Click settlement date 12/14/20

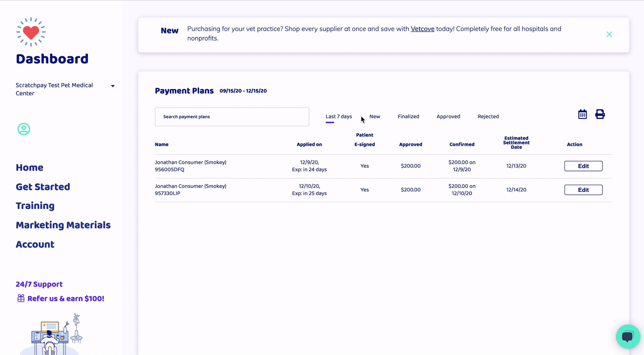coord(516,190)
